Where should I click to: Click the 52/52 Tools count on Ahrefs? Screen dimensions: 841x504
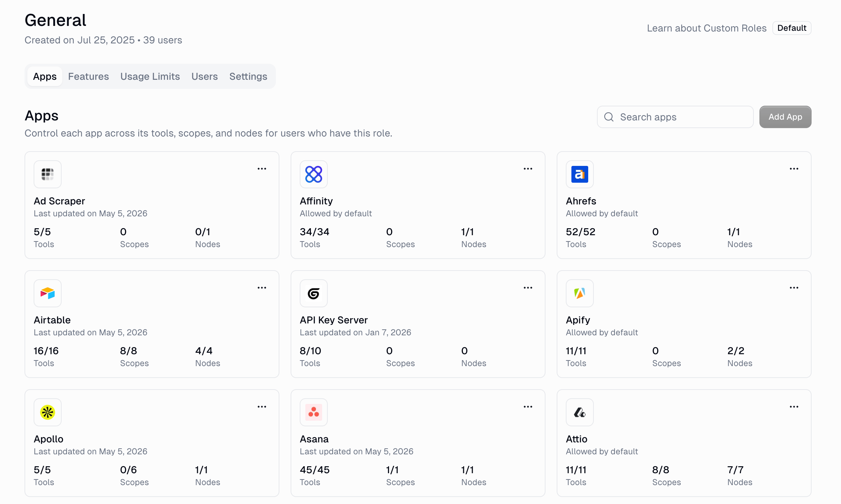coord(581,232)
